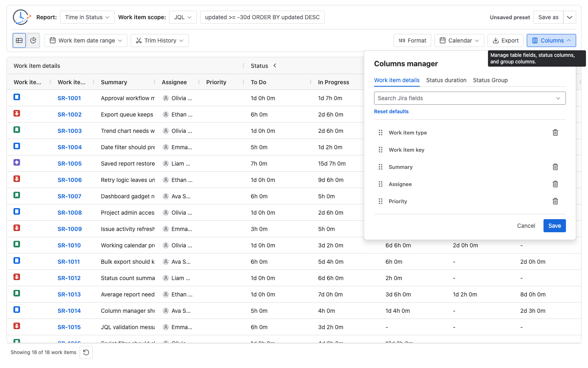Click the JQL query input field

click(262, 17)
